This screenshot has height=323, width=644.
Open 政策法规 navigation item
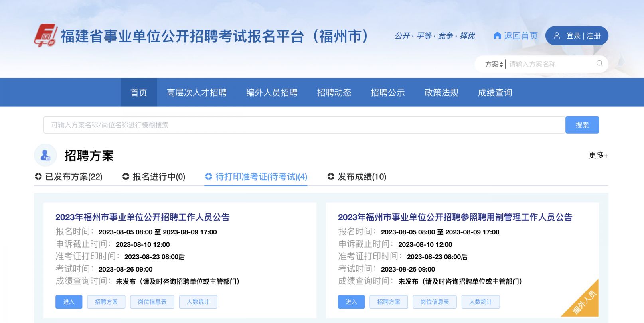pos(441,93)
